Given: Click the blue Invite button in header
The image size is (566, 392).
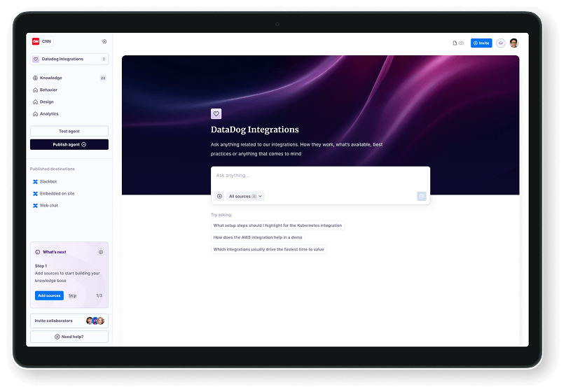Looking at the screenshot, I should (481, 43).
